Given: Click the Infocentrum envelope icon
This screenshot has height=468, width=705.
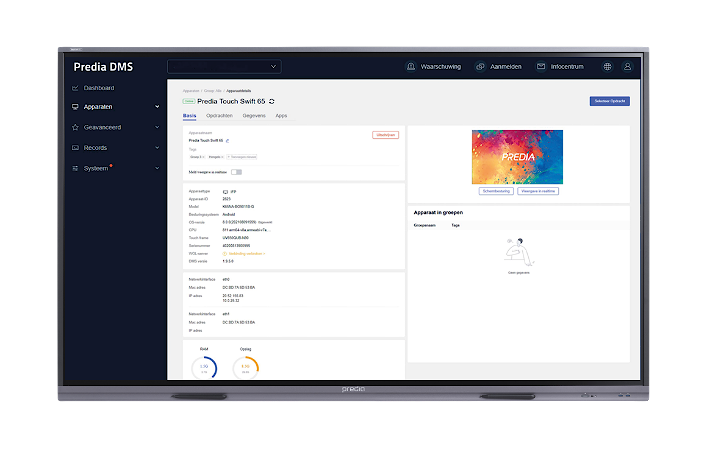Looking at the screenshot, I should tap(540, 66).
